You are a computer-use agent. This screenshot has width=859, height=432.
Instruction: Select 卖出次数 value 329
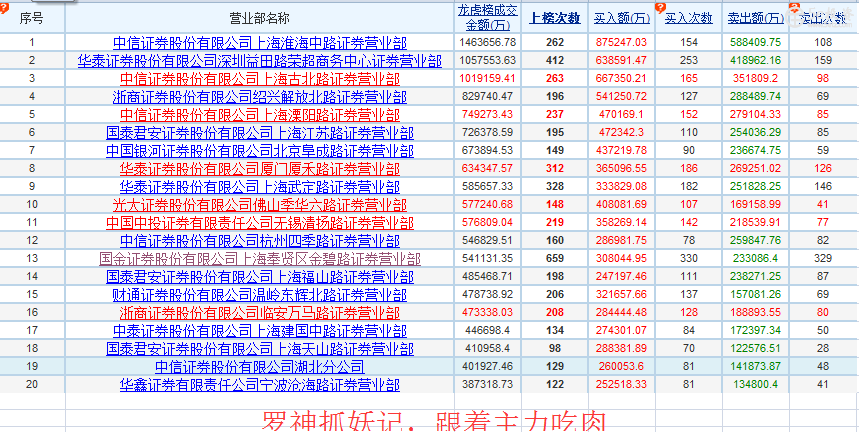coord(823,258)
